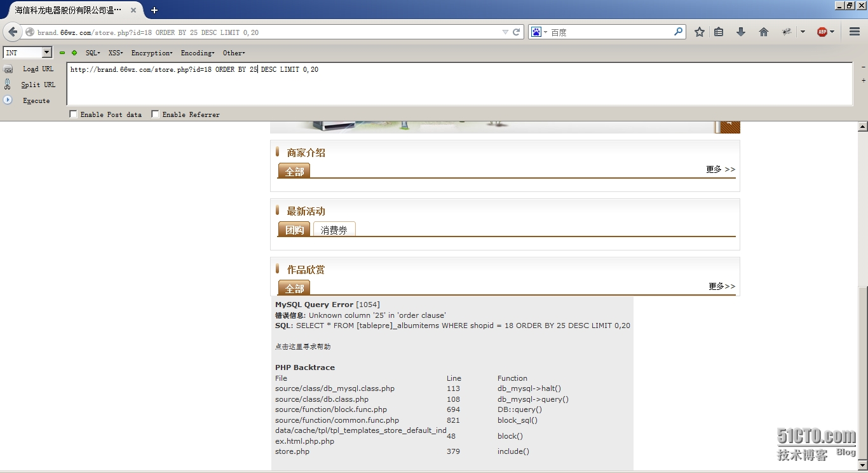
Task: Open the Firebug dropdown arrow
Action: (803, 32)
